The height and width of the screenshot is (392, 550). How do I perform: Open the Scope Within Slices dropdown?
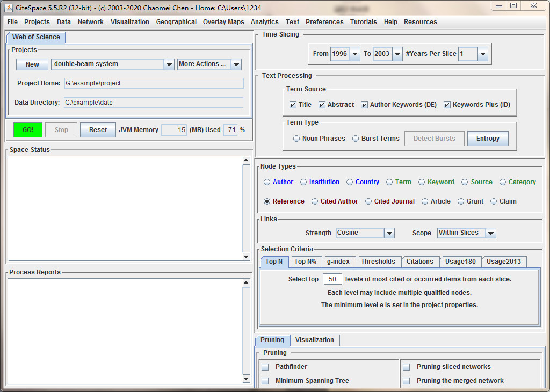tap(491, 233)
